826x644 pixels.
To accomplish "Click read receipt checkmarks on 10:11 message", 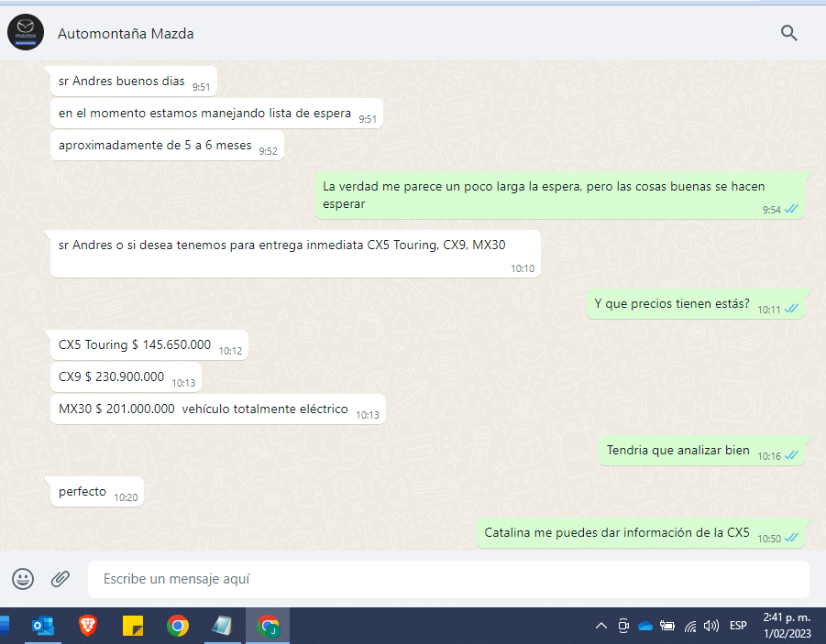I will point(791,309).
